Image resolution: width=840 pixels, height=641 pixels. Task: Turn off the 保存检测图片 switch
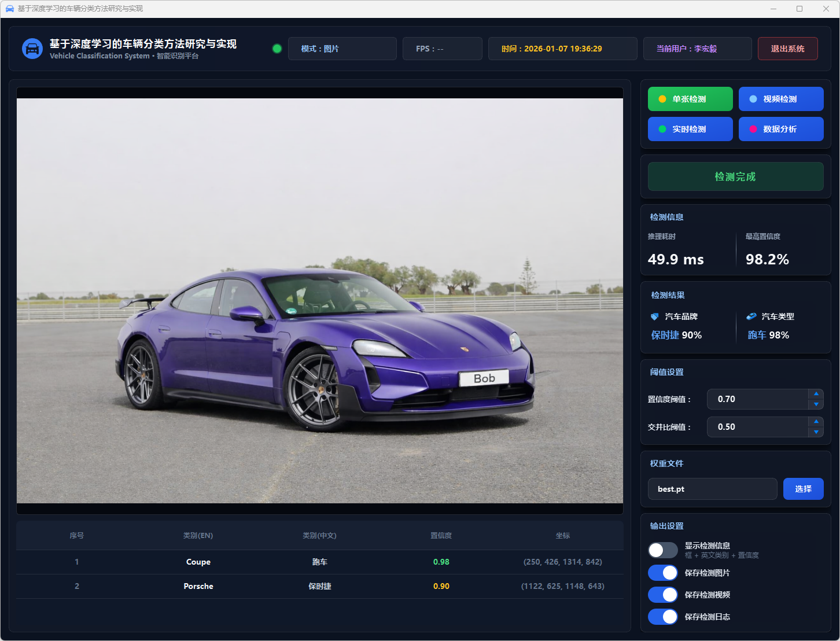click(663, 573)
